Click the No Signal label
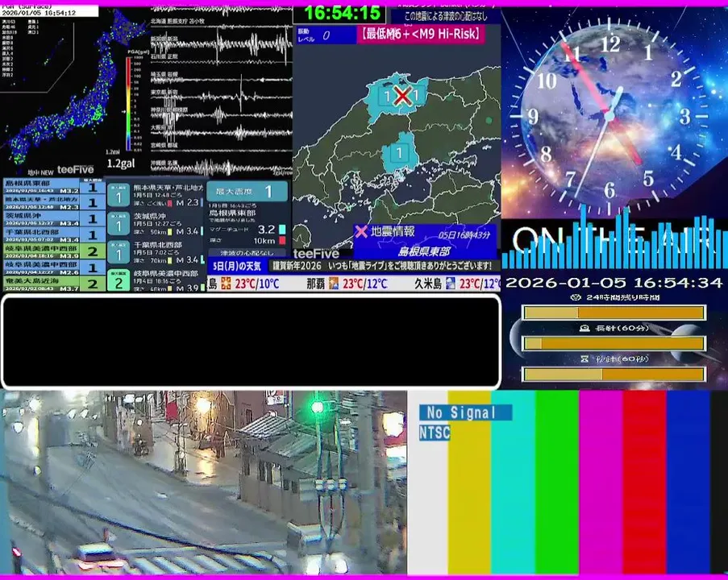 tap(465, 412)
